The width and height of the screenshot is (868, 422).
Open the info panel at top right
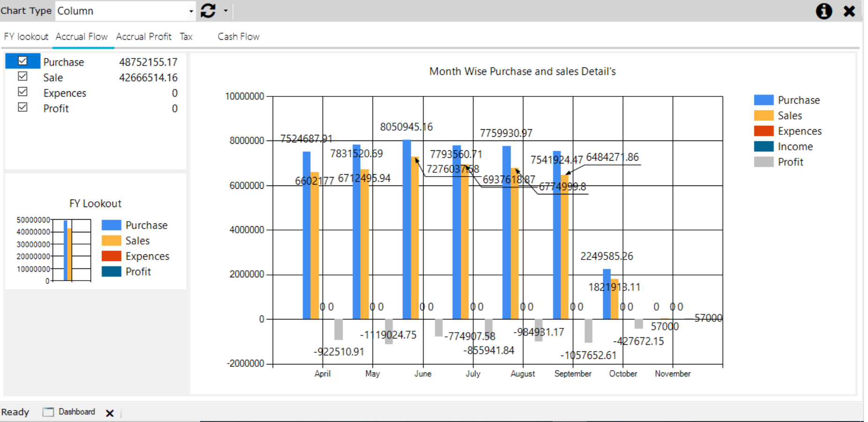tap(823, 11)
